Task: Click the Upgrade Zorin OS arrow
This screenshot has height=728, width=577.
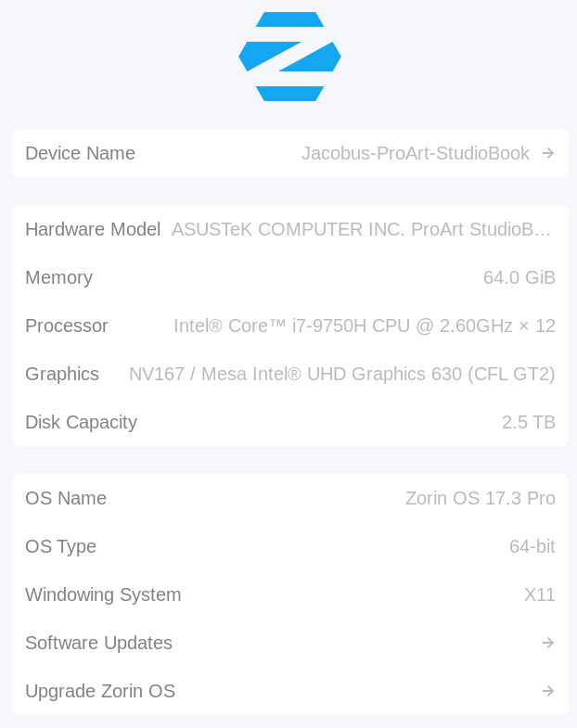Action: click(x=548, y=691)
